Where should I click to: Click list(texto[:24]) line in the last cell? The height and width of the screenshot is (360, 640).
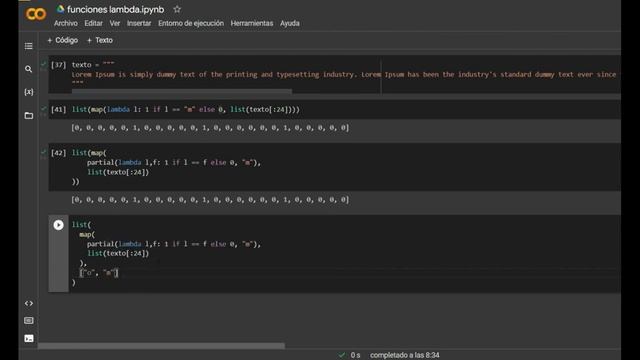[118, 253]
